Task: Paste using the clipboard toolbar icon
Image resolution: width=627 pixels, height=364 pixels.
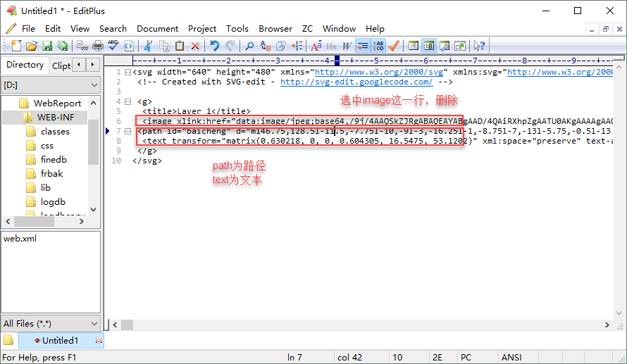Action: (180, 46)
